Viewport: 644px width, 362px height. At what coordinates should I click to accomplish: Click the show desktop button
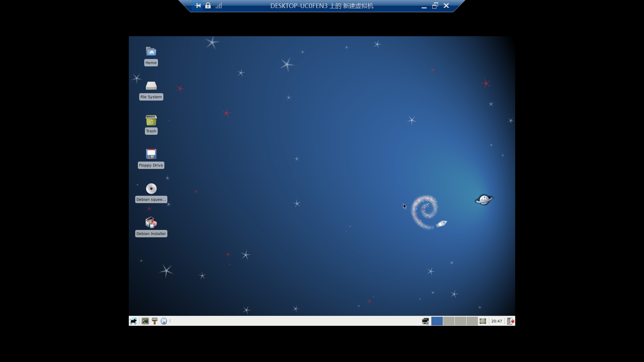point(483,320)
